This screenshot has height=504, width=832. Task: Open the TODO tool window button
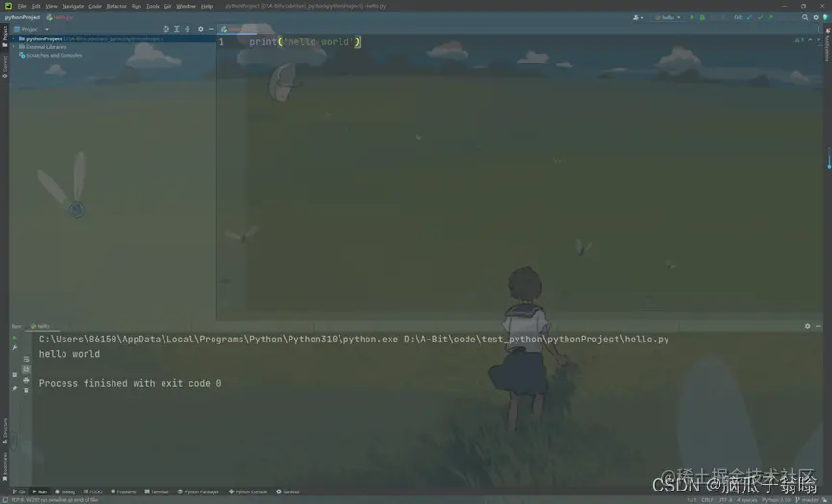[93, 491]
